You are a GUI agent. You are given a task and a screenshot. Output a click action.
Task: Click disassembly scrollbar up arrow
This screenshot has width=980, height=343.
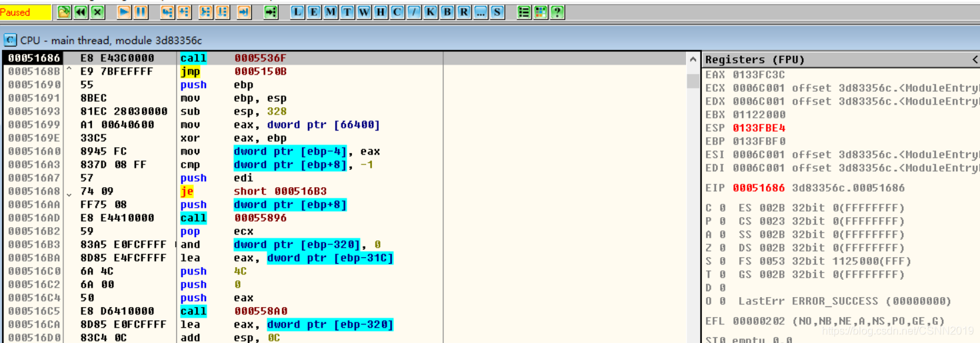[x=693, y=59]
